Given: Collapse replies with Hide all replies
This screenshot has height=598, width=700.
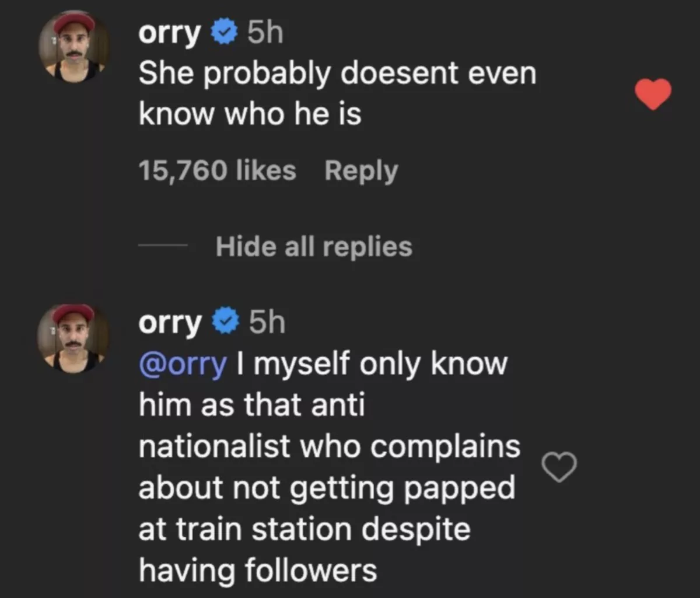Looking at the screenshot, I should tap(314, 246).
